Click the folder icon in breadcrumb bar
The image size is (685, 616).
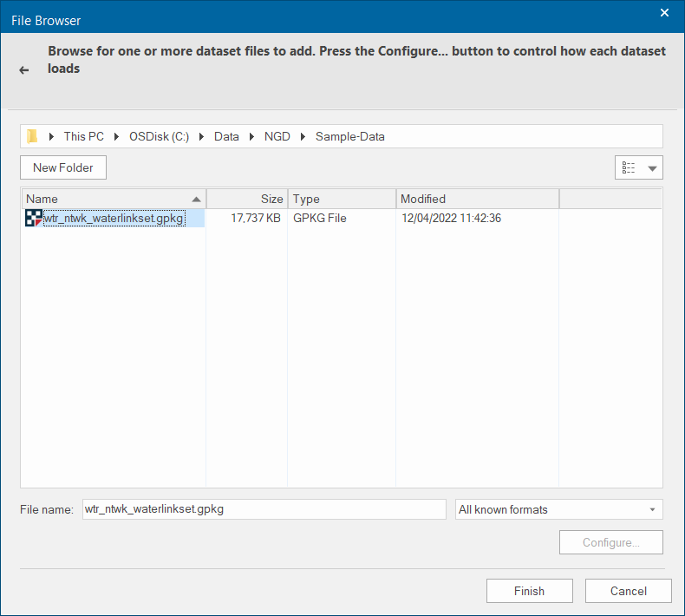[x=32, y=136]
